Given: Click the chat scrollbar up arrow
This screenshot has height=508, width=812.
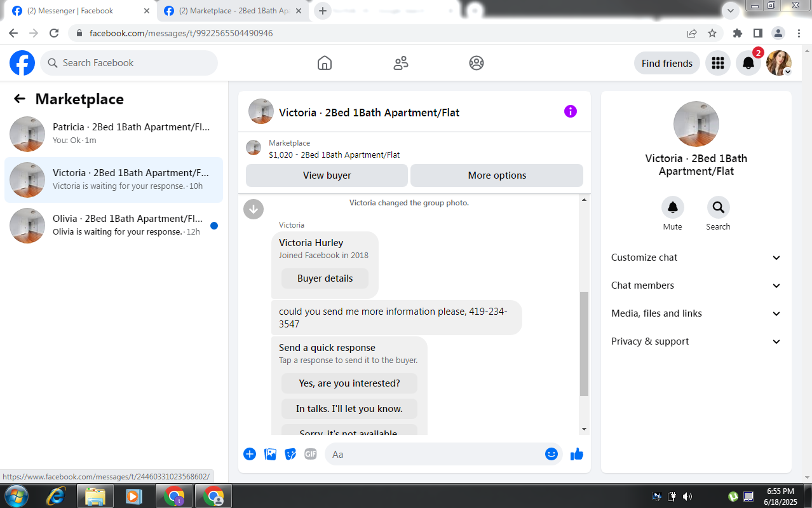Looking at the screenshot, I should pos(585,200).
